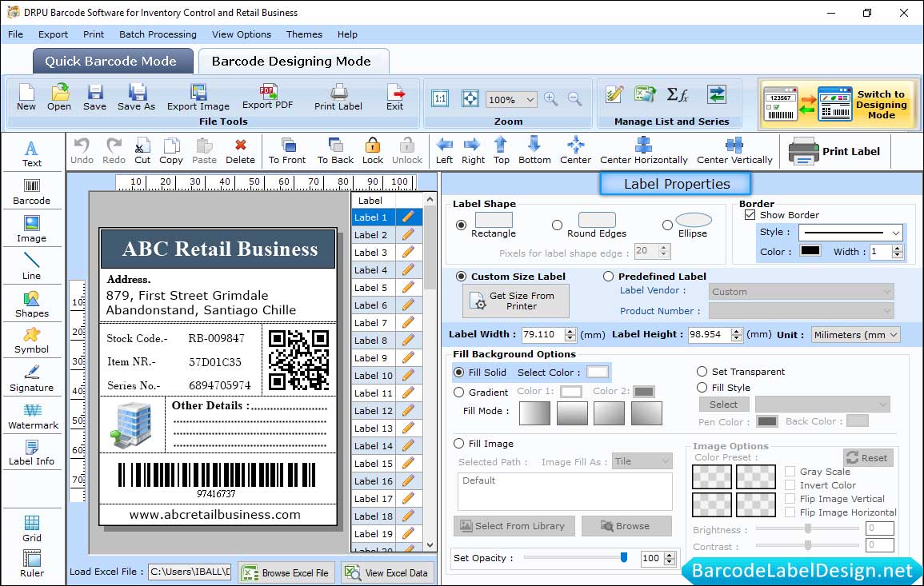Switch to Quick Barcode Mode tab
The height and width of the screenshot is (586, 924).
coord(113,62)
